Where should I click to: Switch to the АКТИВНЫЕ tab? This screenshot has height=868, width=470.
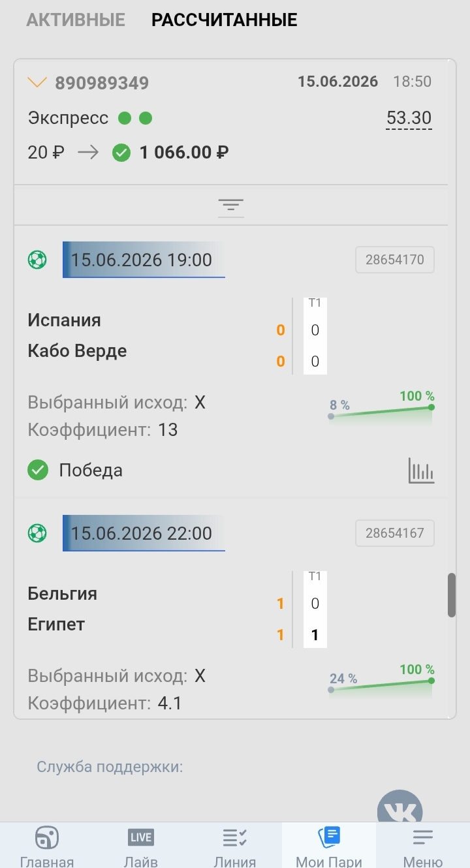(76, 20)
